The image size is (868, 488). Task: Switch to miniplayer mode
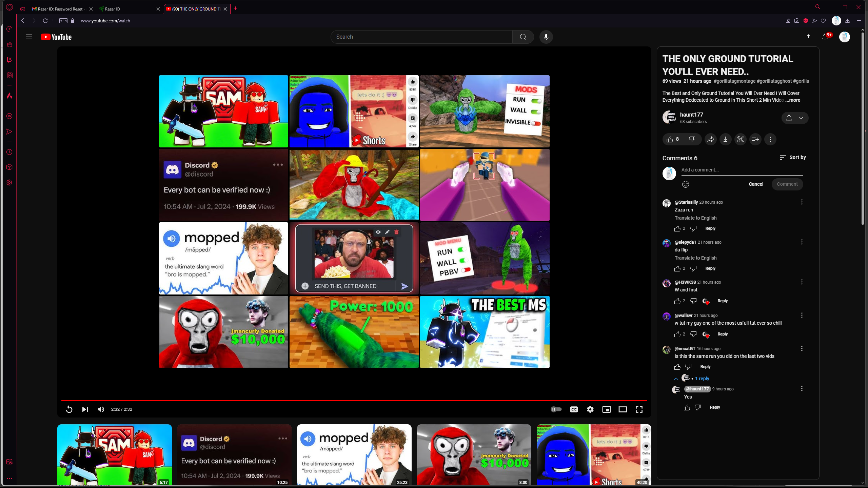pyautogui.click(x=607, y=409)
